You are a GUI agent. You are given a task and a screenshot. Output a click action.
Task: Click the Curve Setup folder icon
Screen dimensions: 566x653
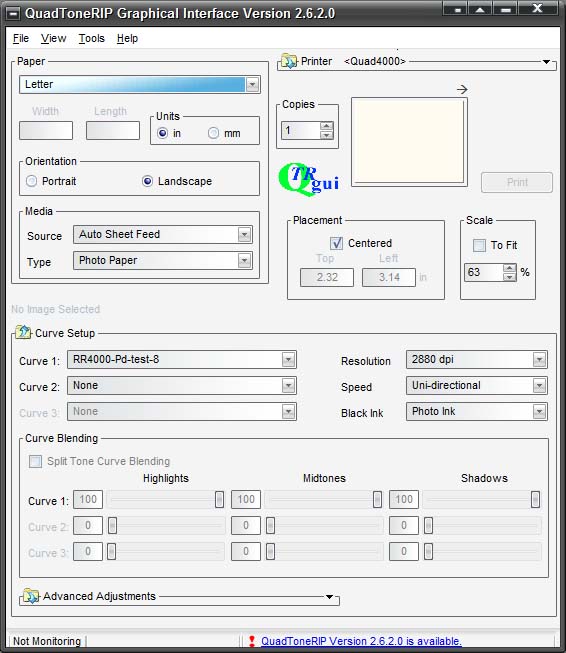click(23, 332)
